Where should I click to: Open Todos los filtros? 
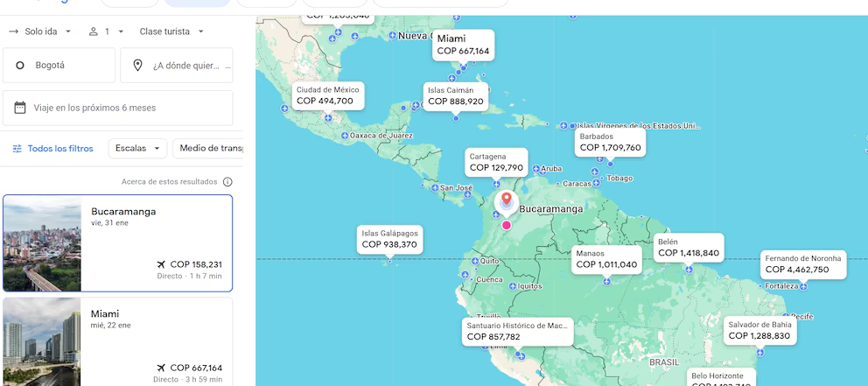coord(52,149)
